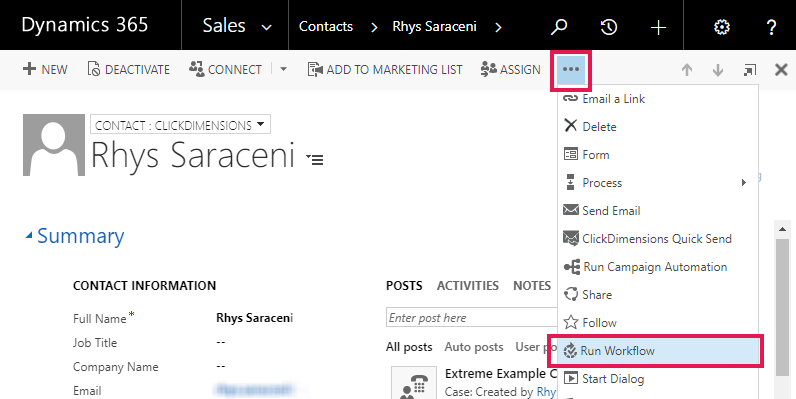Click Rhys Saraceni breadcrumb
Screen dimensions: 796x399
pos(435,26)
